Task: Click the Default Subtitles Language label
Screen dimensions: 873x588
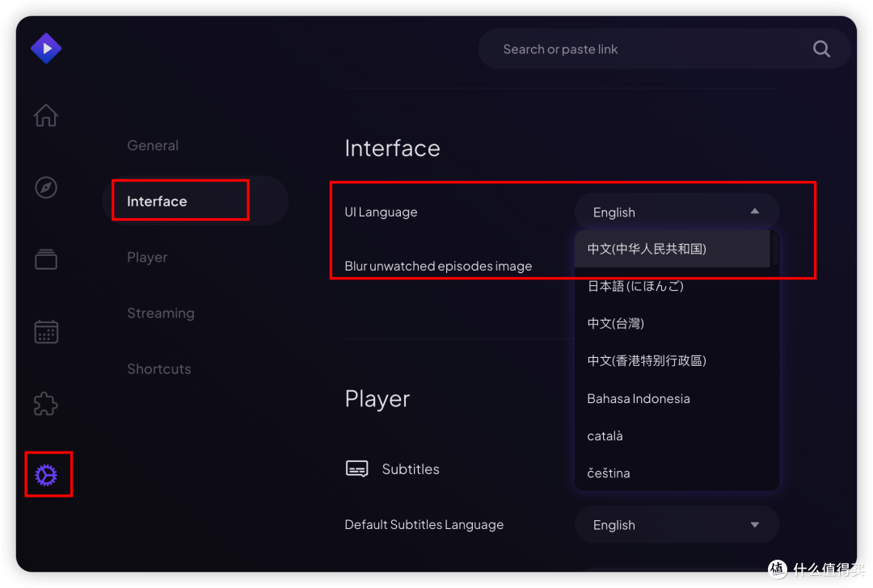Action: 424,524
